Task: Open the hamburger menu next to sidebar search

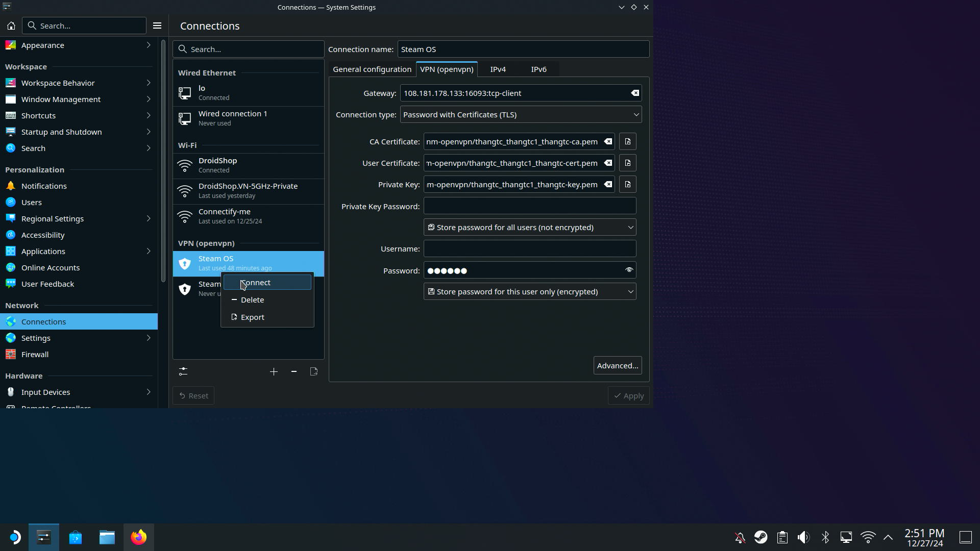Action: 157,26
